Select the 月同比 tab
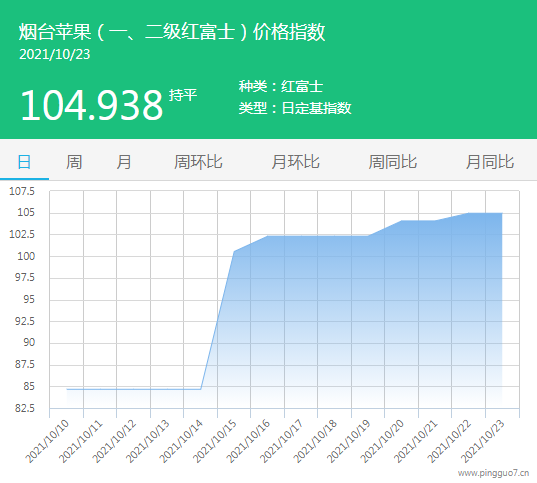Screen dimensions: 537x483 (490, 162)
